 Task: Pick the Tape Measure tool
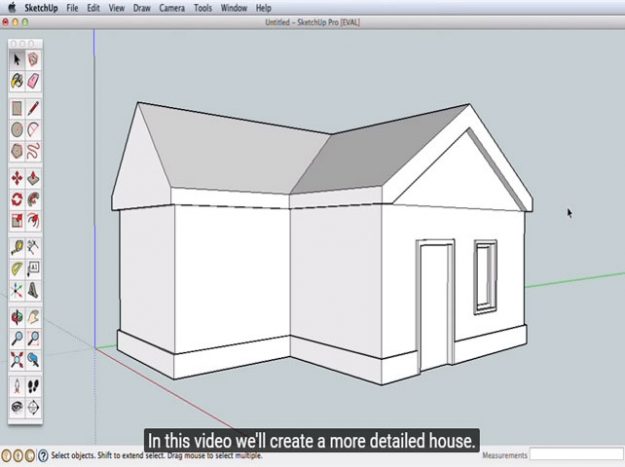18,246
